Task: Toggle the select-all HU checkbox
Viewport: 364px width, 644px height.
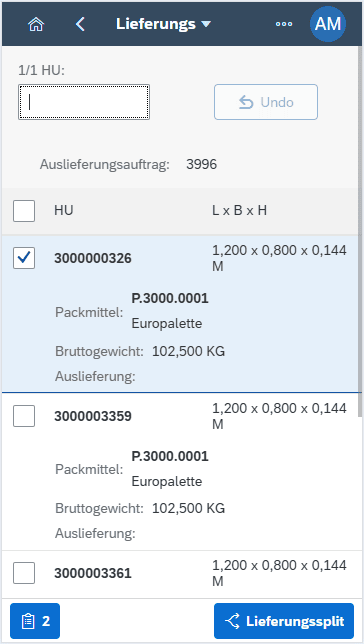Action: [24, 211]
